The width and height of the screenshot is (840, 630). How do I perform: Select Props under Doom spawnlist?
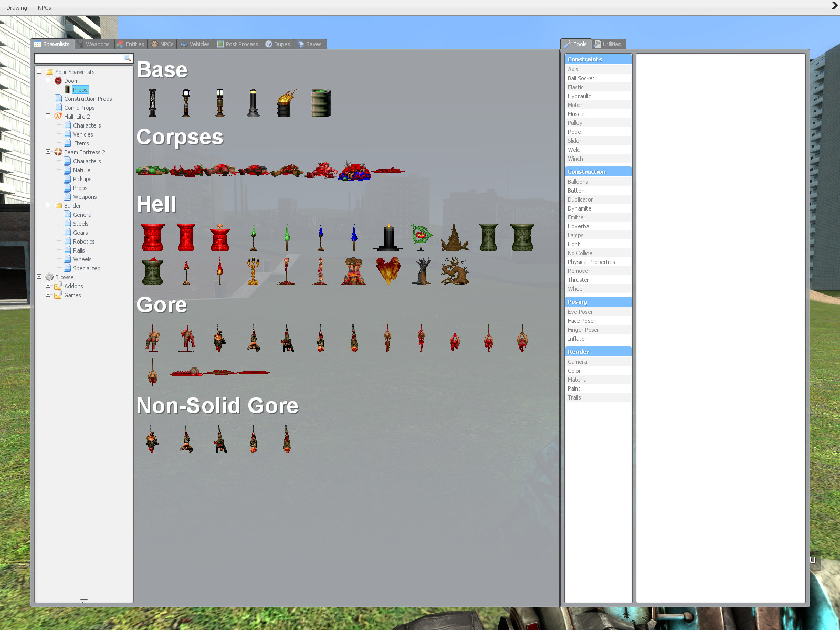pos(80,90)
